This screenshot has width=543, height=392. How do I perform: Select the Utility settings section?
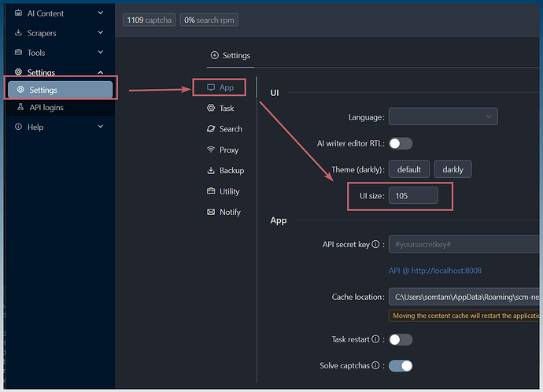223,191
